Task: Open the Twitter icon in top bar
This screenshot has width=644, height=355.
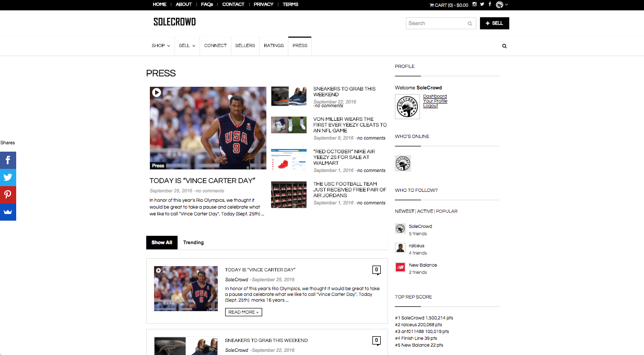Action: [x=482, y=4]
